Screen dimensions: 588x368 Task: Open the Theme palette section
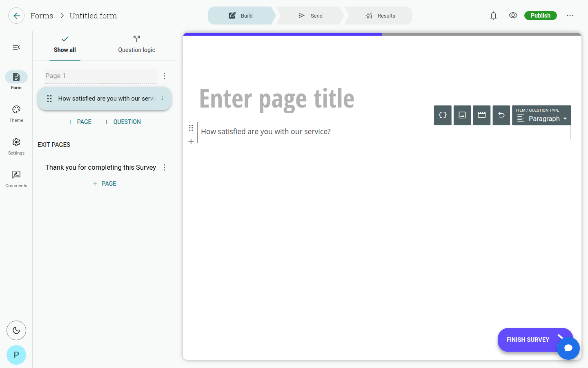16,114
